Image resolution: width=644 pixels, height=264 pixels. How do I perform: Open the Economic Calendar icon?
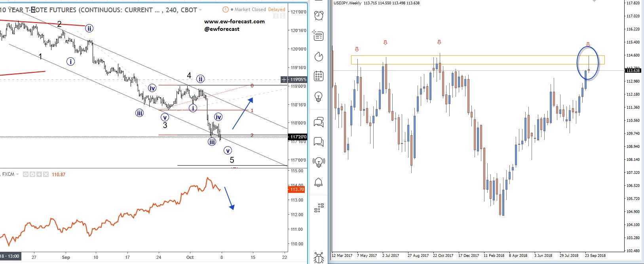point(319,76)
